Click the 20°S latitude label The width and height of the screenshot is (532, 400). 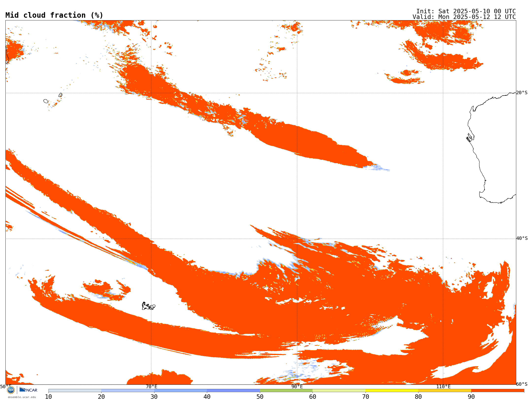pos(522,93)
